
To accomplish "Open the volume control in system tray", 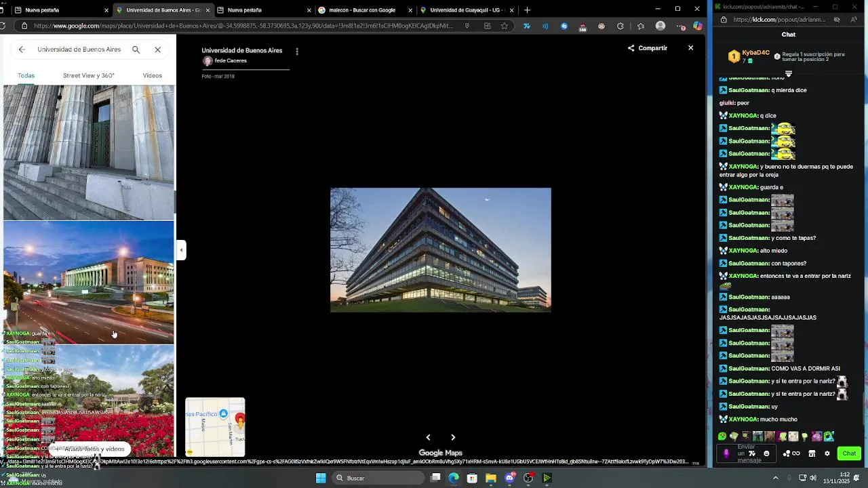I will click(x=813, y=478).
